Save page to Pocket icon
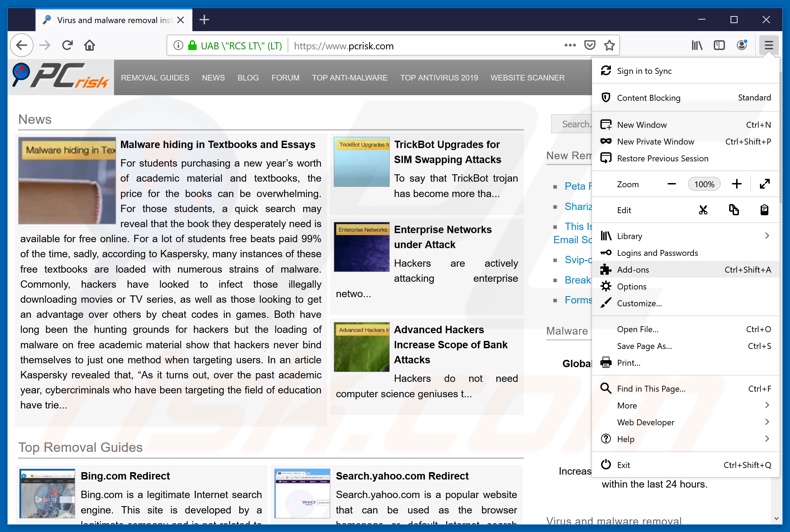This screenshot has width=790, height=532. pyautogui.click(x=589, y=45)
